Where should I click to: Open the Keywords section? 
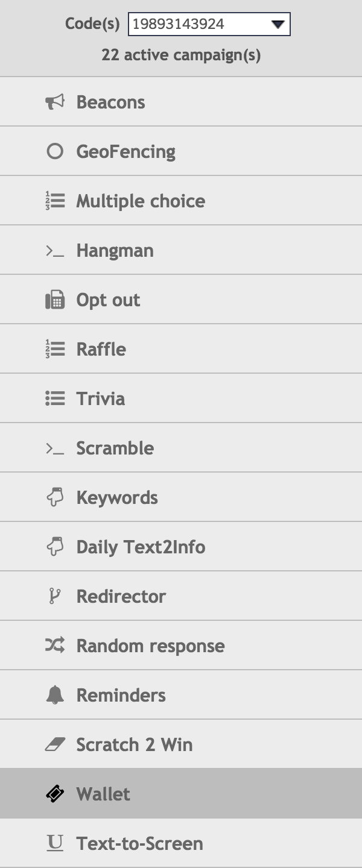117,497
